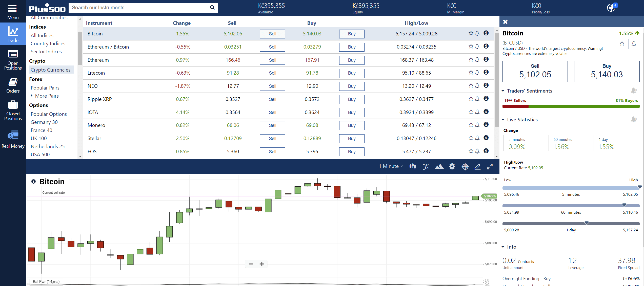Image resolution: width=644 pixels, height=286 pixels.
Task: Set alert from Live Statistics bell icon
Action: pyautogui.click(x=634, y=119)
